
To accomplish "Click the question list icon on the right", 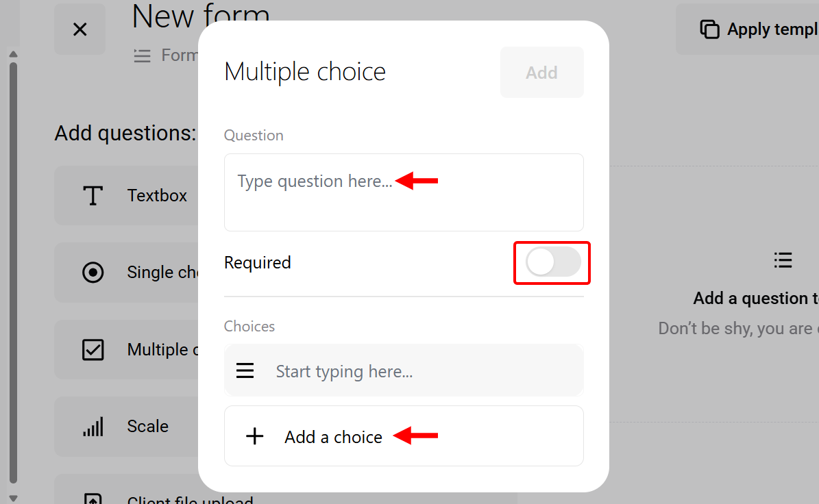I will pos(783,260).
